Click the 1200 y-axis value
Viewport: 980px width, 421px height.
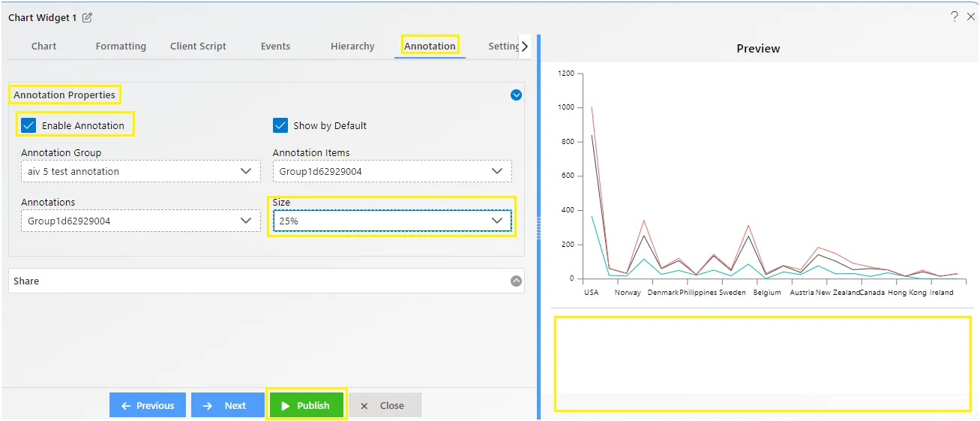566,74
